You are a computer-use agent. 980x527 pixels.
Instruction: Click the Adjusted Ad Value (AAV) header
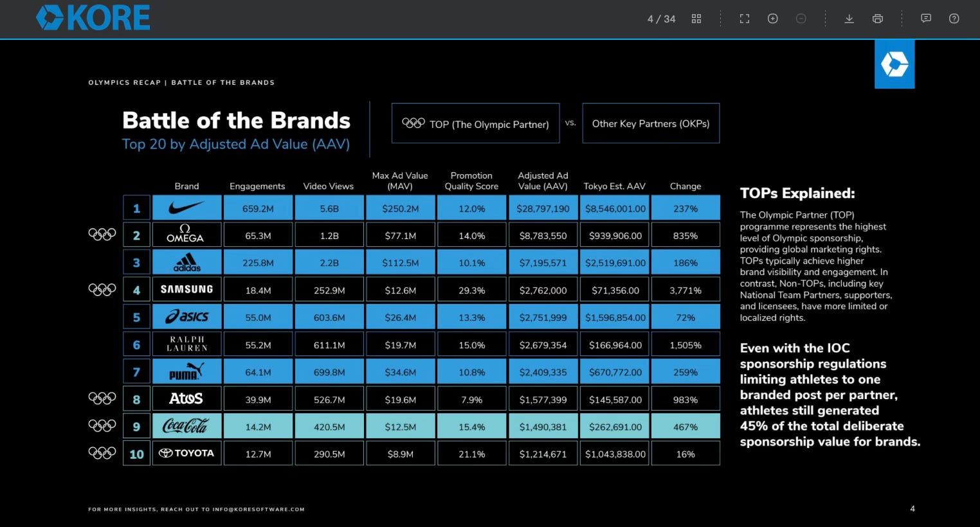point(543,181)
